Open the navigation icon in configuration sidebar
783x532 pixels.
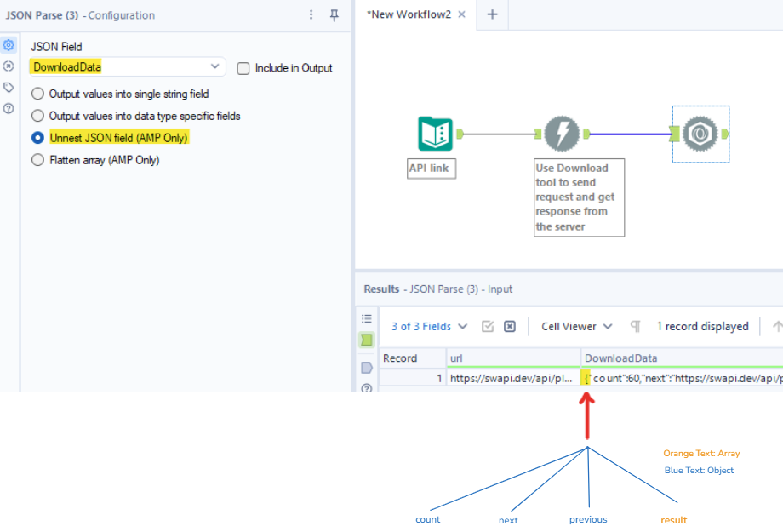9,66
